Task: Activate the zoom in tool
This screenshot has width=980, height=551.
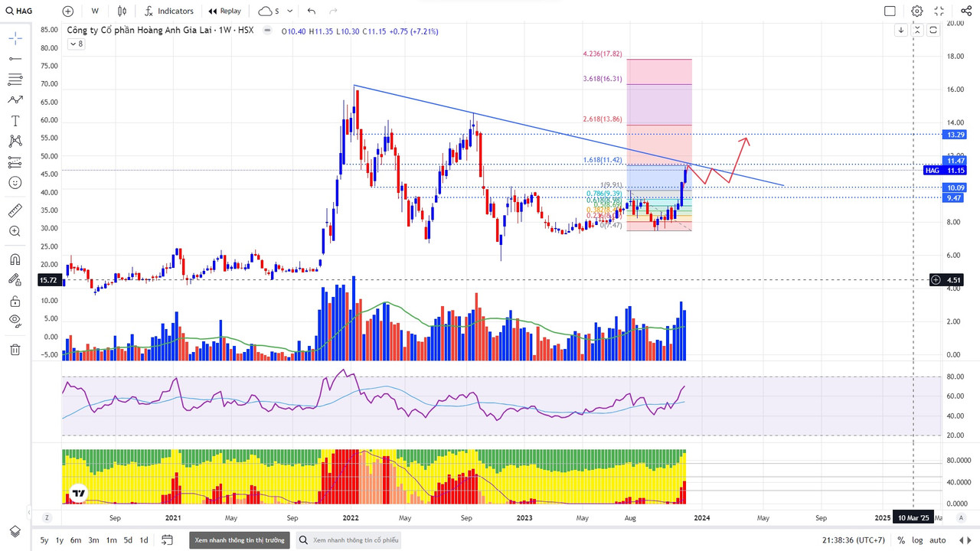Action: (x=15, y=231)
